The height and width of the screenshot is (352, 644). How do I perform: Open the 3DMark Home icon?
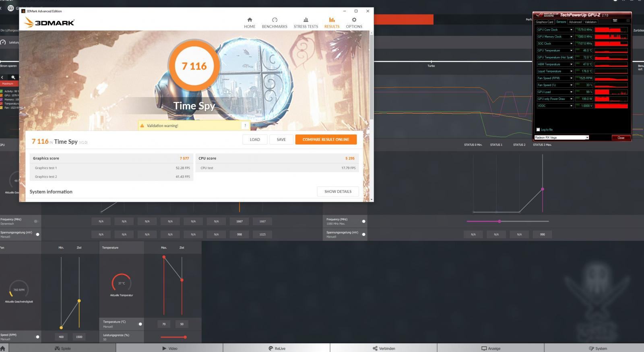pyautogui.click(x=250, y=20)
